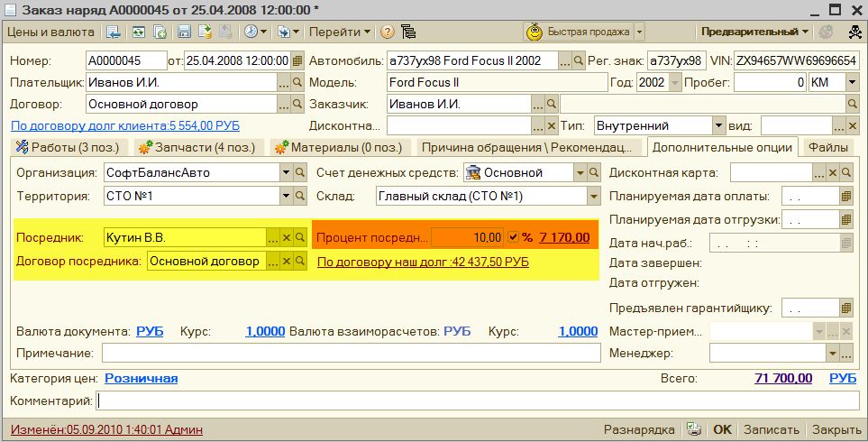868x442 pixels.
Task: Open the Предварительный status dropdown
Action: tap(754, 32)
